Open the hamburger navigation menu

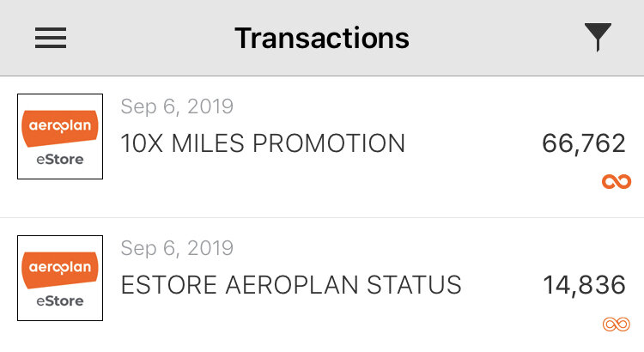point(51,38)
